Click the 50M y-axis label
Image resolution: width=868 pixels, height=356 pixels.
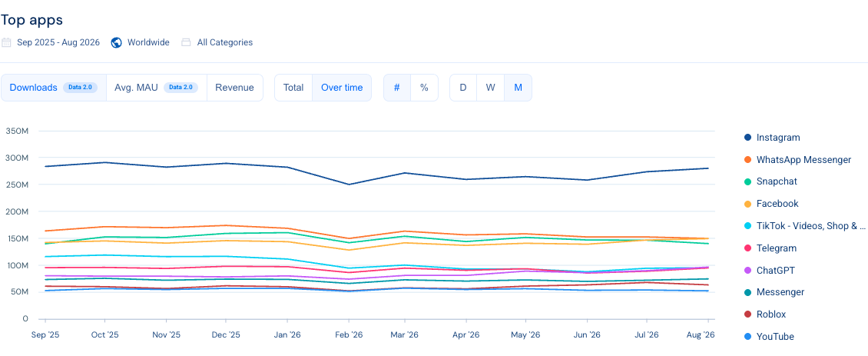[x=19, y=291]
